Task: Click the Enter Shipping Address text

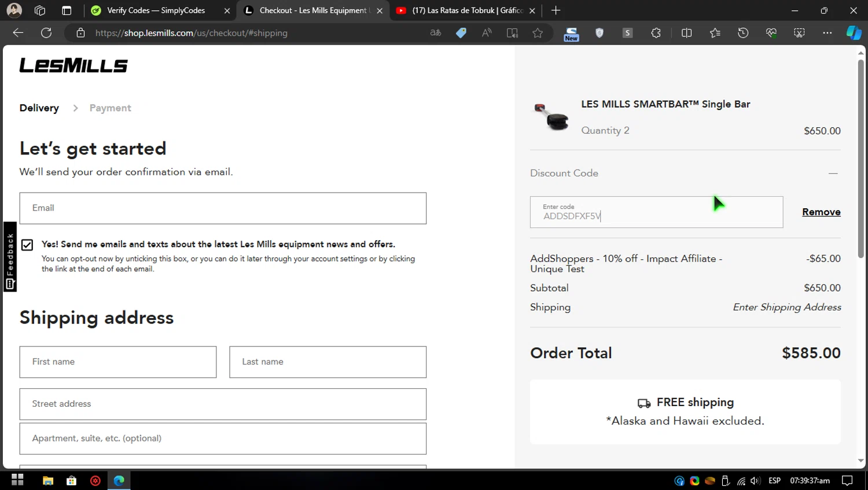Action: 787,307
